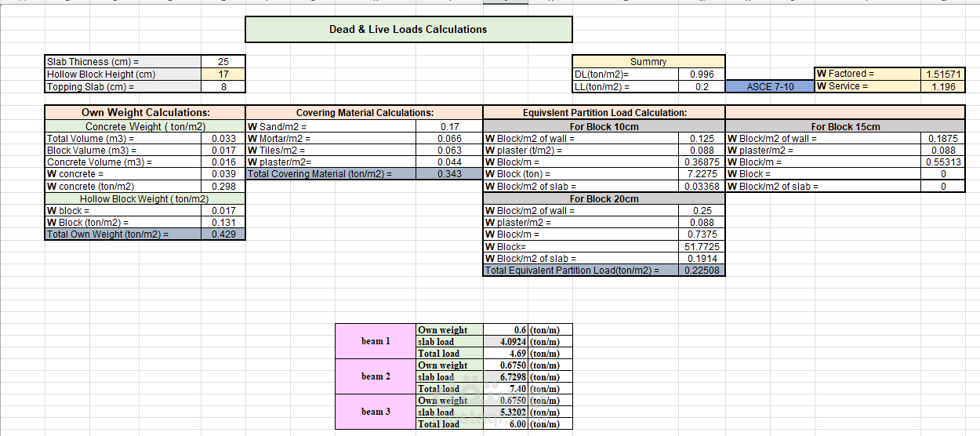The image size is (980, 436).
Task: Select the slab value 0.03368
Action: pyautogui.click(x=702, y=187)
